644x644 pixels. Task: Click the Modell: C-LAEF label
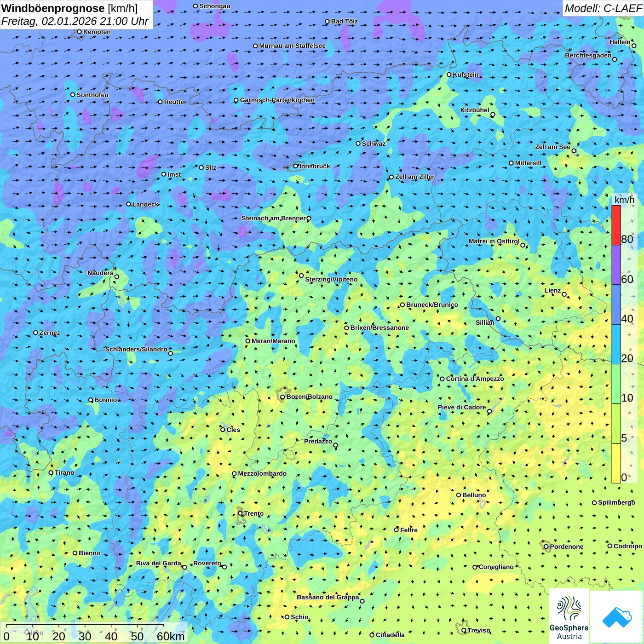[x=603, y=8]
